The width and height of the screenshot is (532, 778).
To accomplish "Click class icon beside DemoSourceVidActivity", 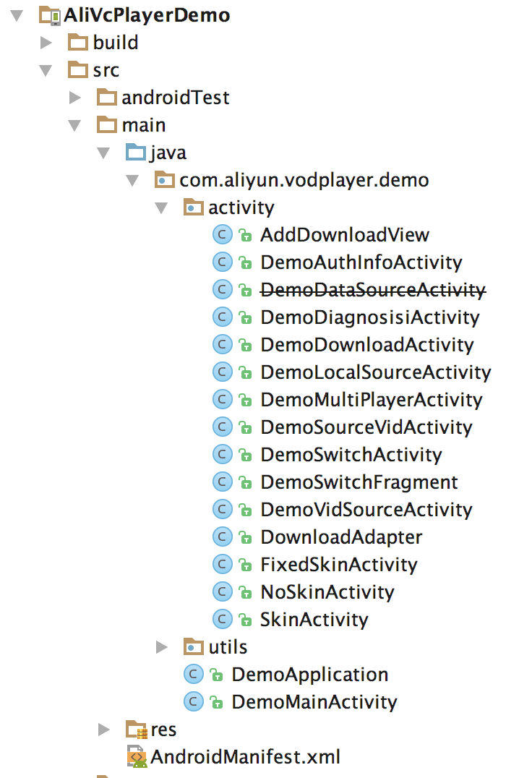I will (x=223, y=427).
